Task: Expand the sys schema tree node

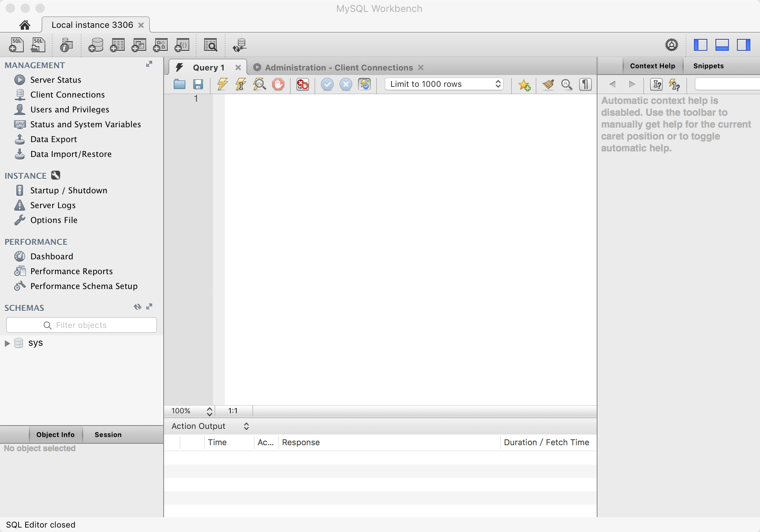Action: [x=7, y=343]
